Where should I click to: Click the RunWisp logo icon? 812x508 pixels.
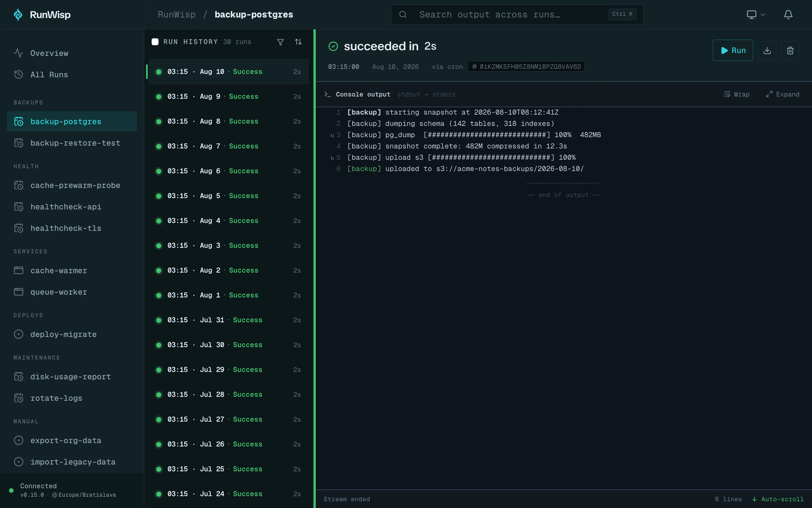click(18, 15)
